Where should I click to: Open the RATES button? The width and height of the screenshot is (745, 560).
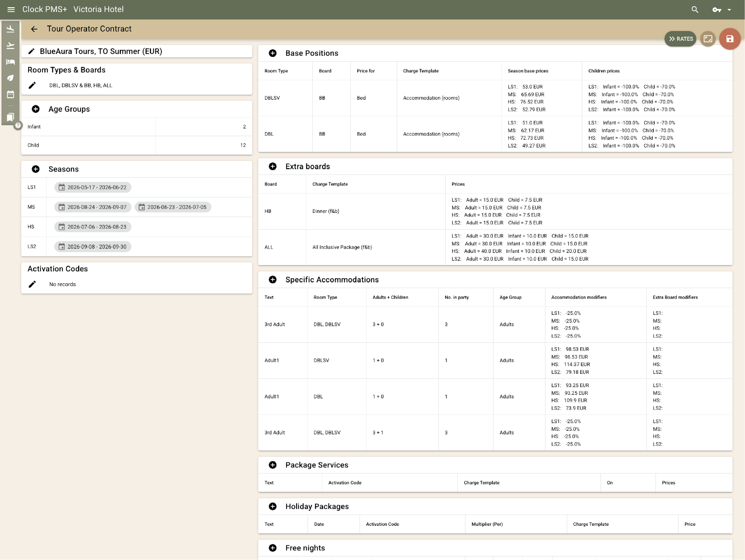[680, 39]
